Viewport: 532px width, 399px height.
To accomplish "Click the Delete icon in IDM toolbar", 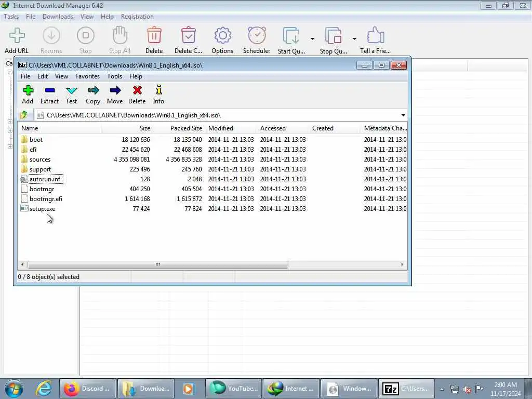I will tap(154, 41).
